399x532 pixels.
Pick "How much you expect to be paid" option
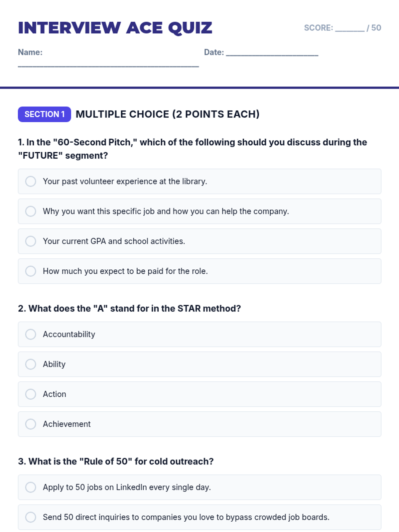[x=31, y=271]
